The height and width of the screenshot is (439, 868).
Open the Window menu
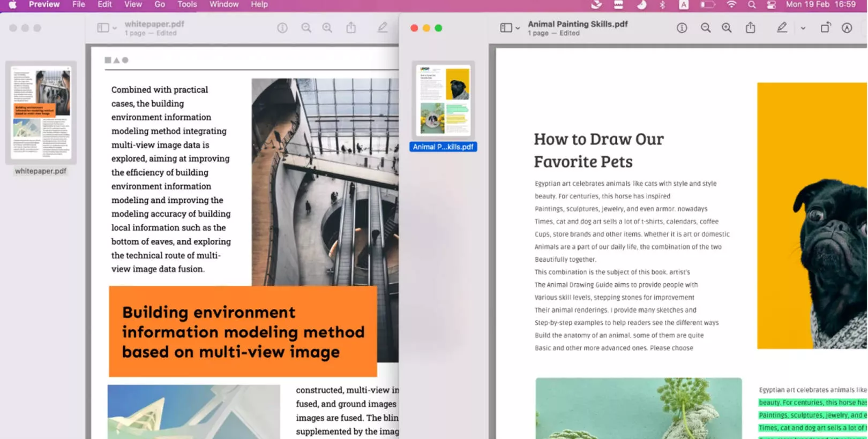224,4
